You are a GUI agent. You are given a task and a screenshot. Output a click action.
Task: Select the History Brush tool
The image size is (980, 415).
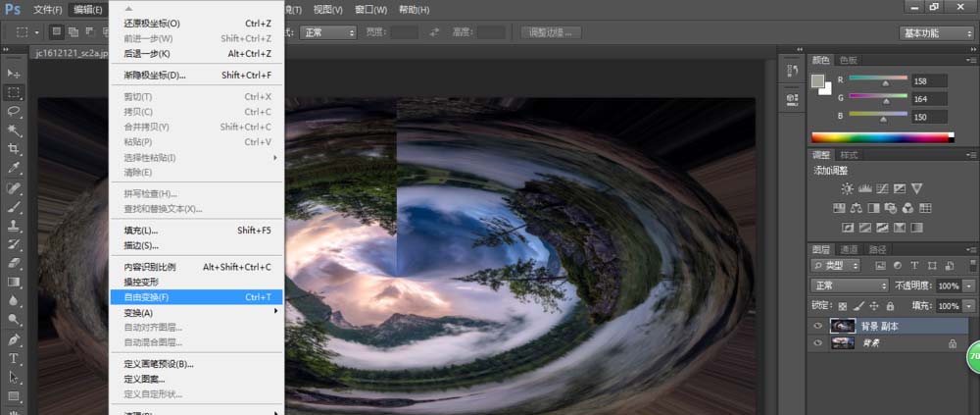pyautogui.click(x=14, y=244)
